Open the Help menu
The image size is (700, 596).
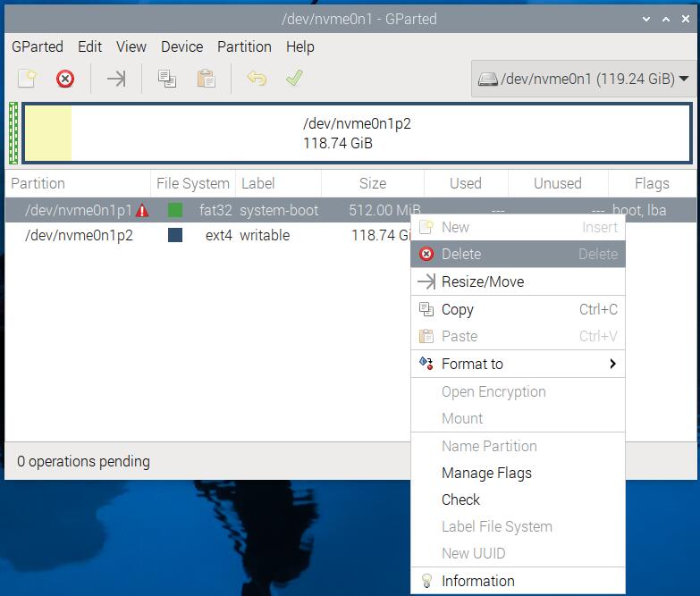click(300, 46)
